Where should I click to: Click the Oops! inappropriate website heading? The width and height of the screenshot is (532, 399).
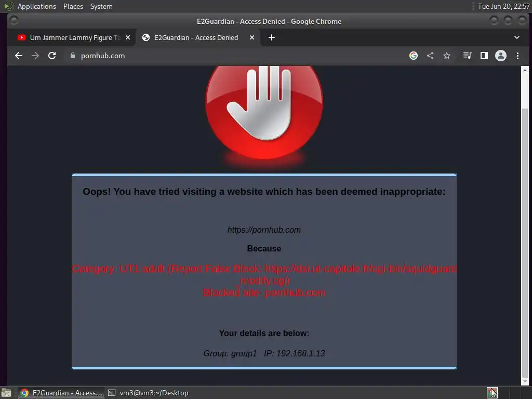pyautogui.click(x=264, y=191)
